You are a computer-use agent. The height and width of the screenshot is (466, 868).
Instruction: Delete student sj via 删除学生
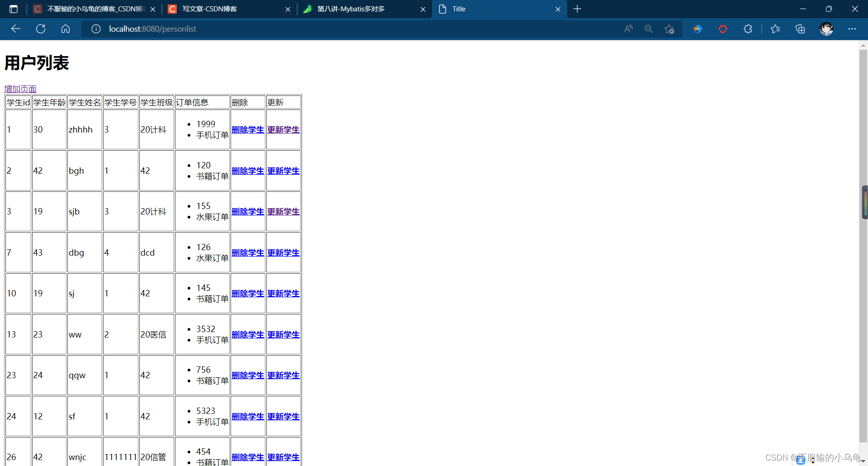pos(248,294)
